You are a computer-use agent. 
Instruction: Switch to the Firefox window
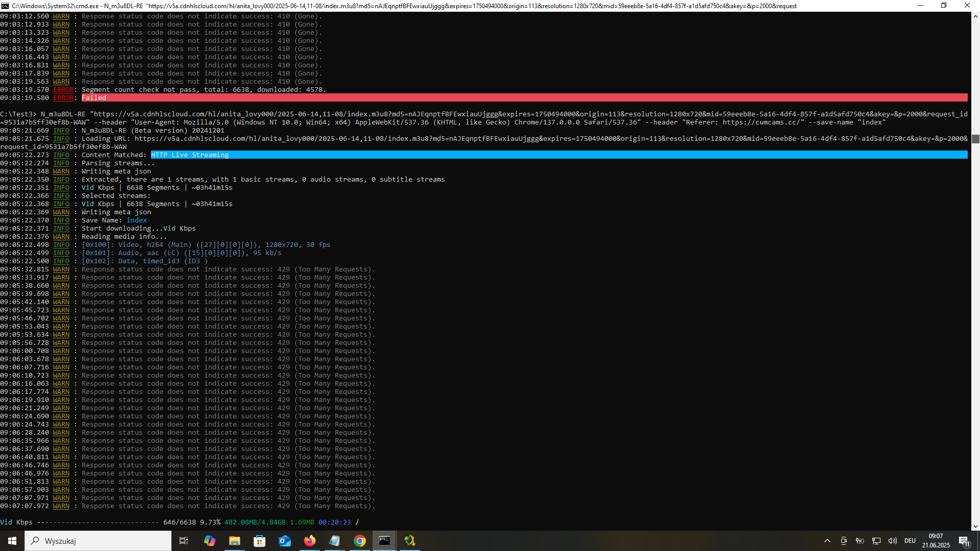pos(309,541)
